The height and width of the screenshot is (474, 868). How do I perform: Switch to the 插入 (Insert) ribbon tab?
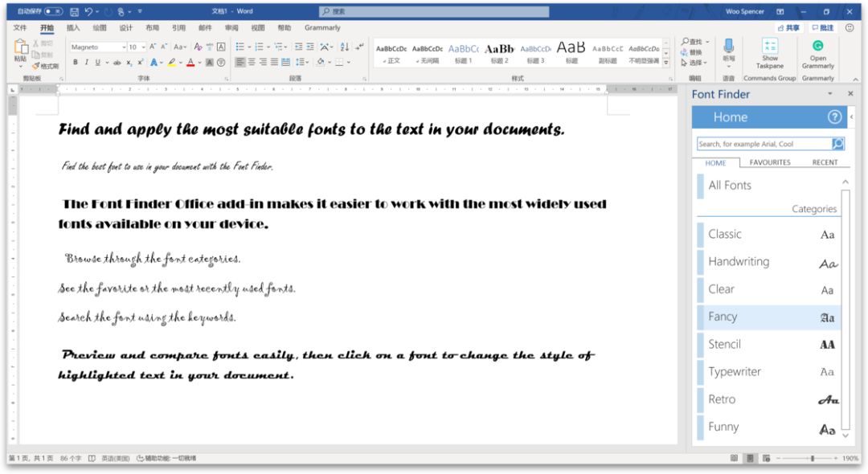click(73, 27)
